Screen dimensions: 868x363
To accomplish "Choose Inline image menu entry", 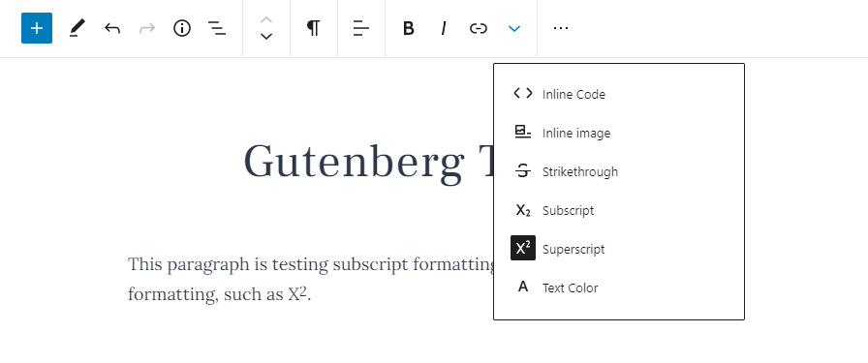I will (619, 133).
